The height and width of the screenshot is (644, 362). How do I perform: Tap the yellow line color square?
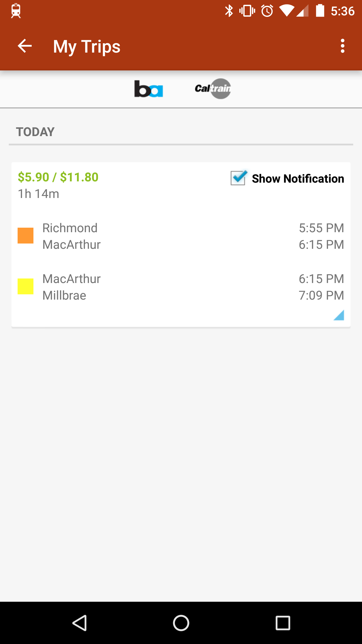25,286
